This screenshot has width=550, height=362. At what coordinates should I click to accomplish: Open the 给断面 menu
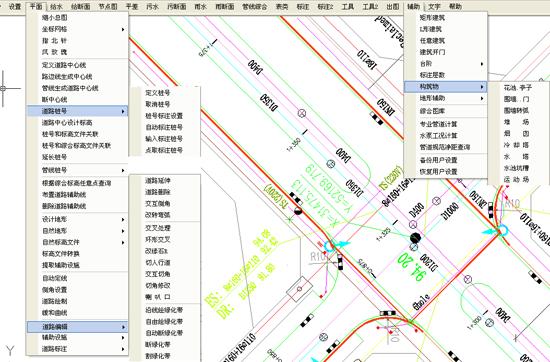coord(81,6)
